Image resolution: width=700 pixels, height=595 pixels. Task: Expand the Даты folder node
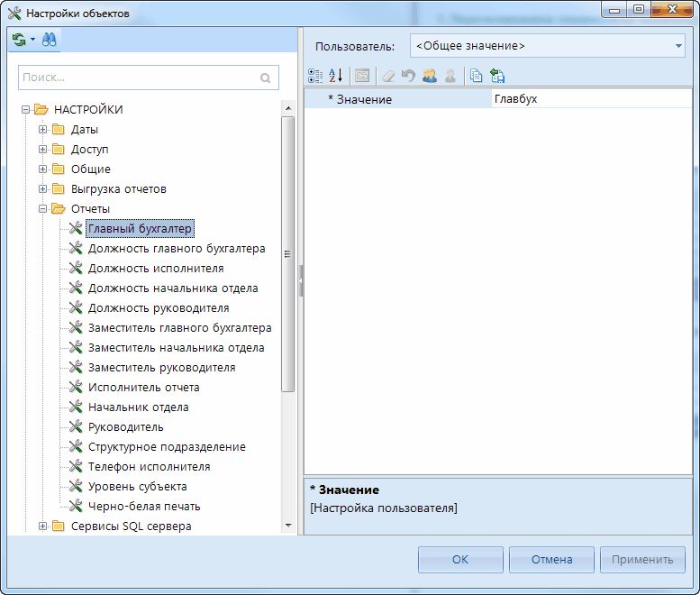point(42,130)
